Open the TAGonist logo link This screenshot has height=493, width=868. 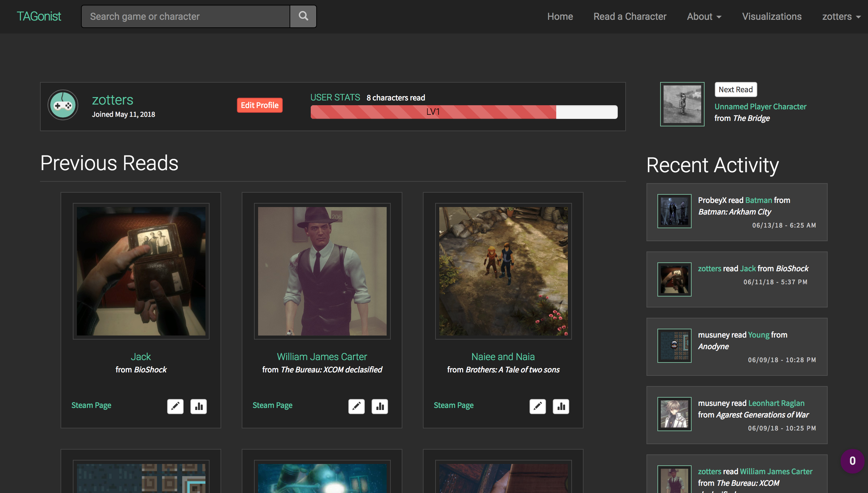point(39,16)
